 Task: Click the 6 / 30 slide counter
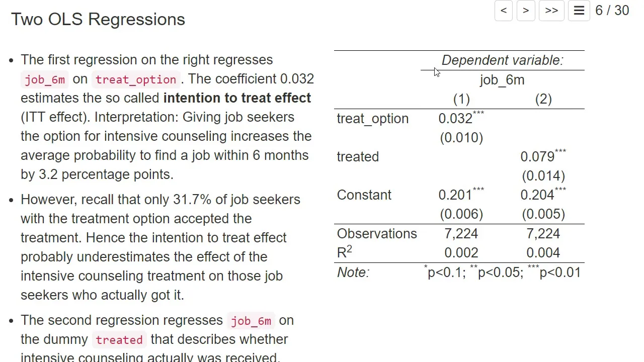coord(612,11)
